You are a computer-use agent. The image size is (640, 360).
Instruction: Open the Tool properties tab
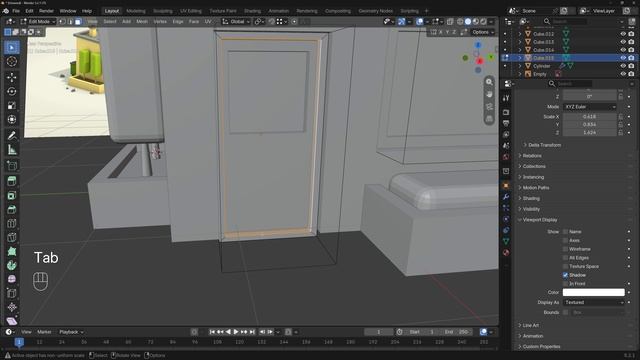[x=506, y=98]
